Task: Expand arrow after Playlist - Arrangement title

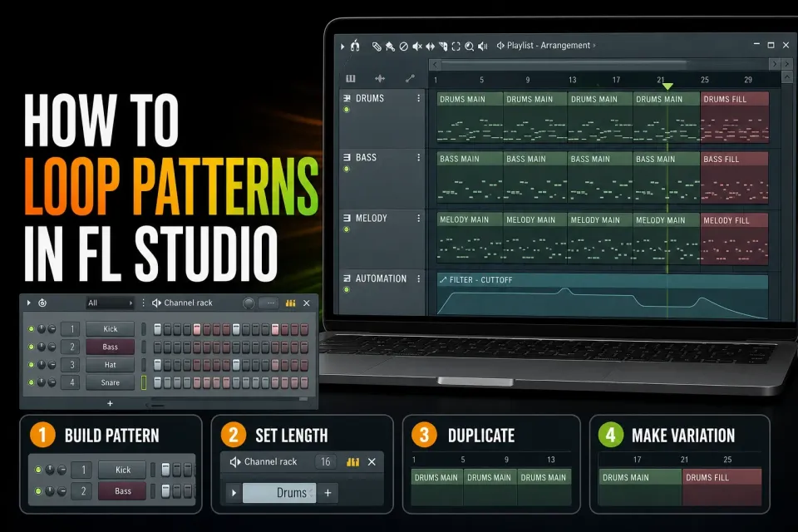Action: tap(594, 46)
